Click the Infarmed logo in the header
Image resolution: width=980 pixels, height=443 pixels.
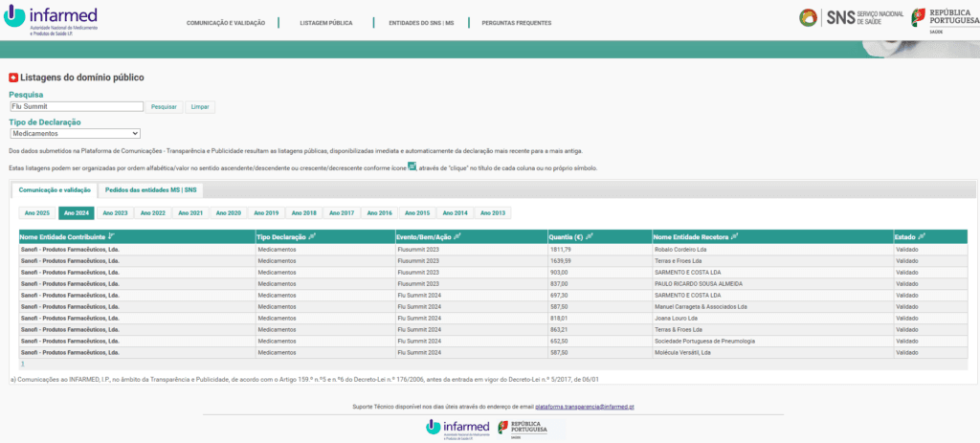(x=57, y=20)
